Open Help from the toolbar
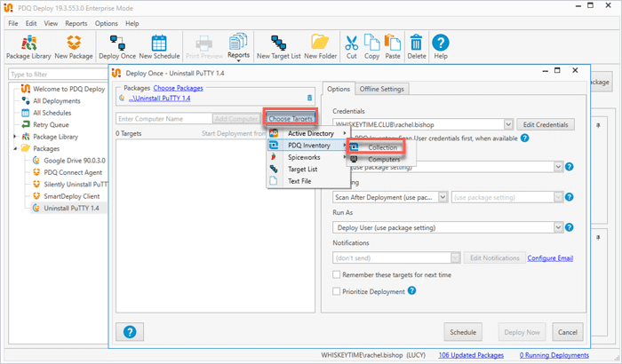Screen dimensions: 622x364 (x=441, y=47)
